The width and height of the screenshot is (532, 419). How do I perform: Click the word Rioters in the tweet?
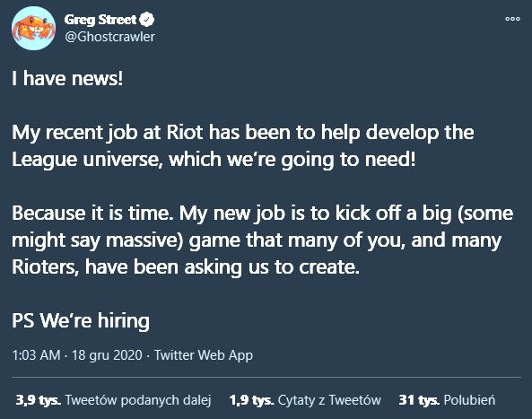[x=45, y=267]
